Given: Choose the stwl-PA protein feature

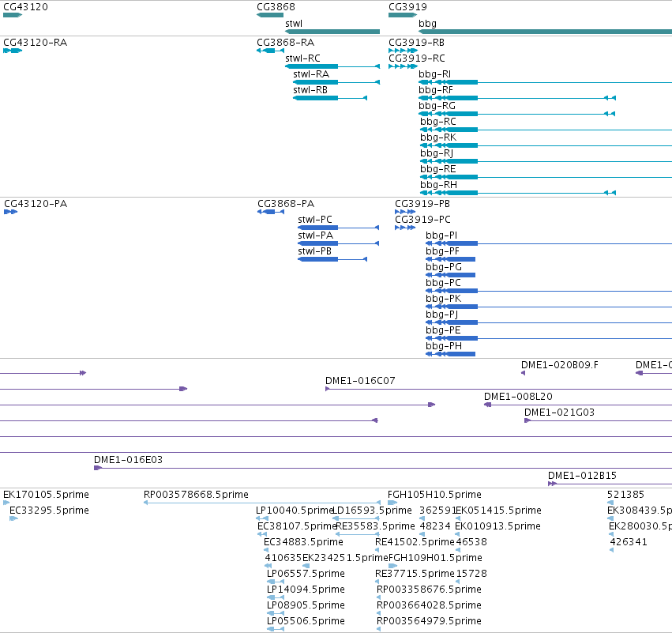Looking at the screenshot, I should point(339,243).
